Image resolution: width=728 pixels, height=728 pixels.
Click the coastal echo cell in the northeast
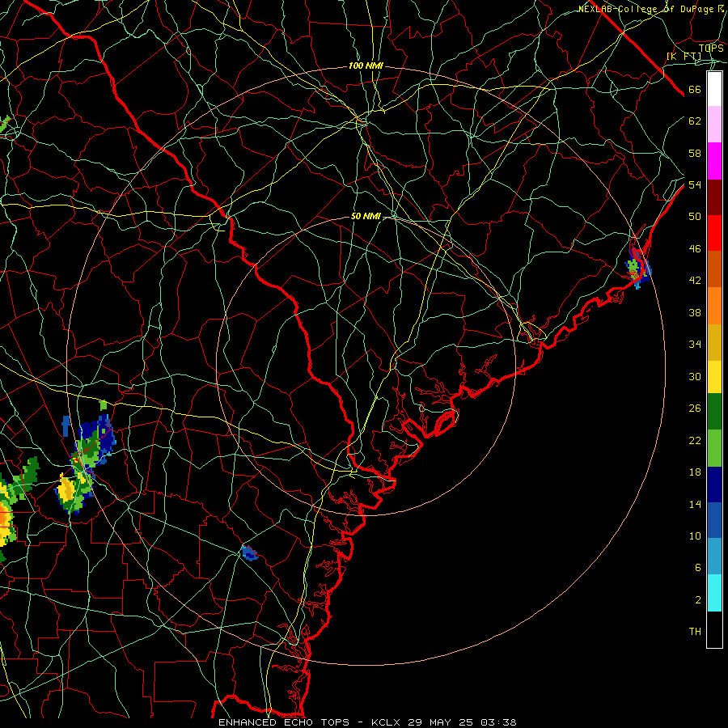[x=638, y=269]
